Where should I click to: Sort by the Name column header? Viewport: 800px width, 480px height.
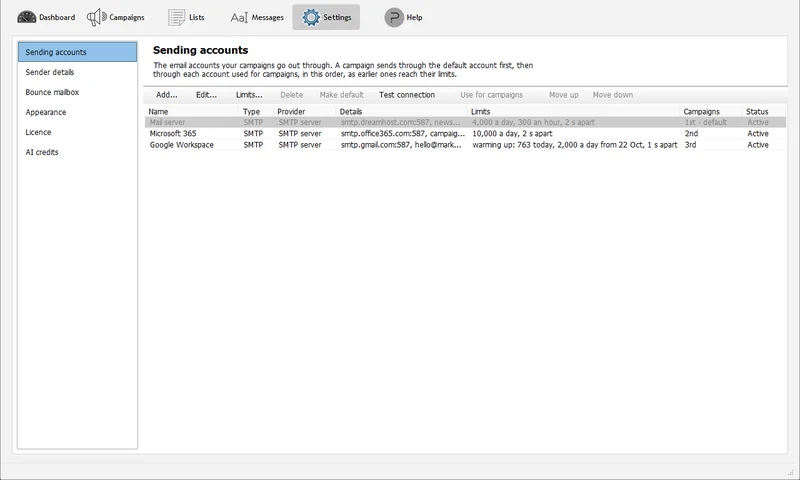pos(192,111)
